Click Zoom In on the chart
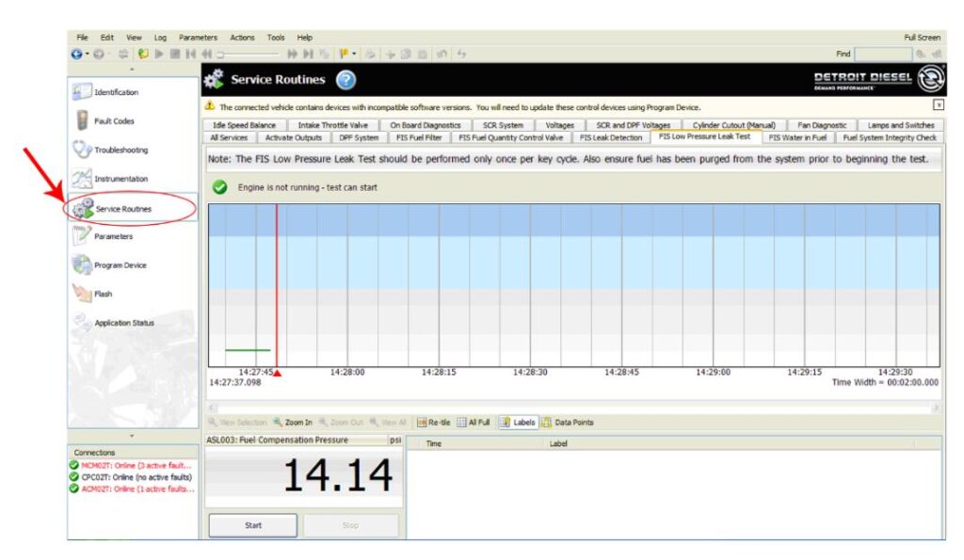Screen dimensions: 964x560 pos(294,423)
